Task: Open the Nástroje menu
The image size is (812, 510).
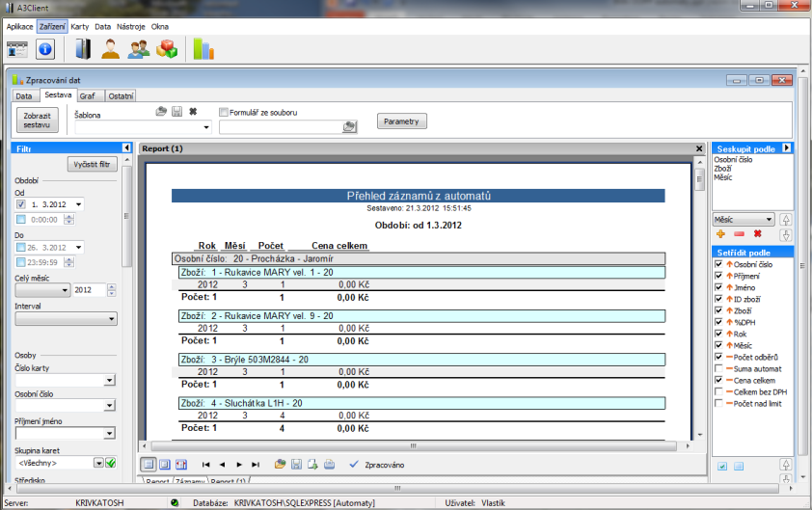Action: (x=130, y=26)
